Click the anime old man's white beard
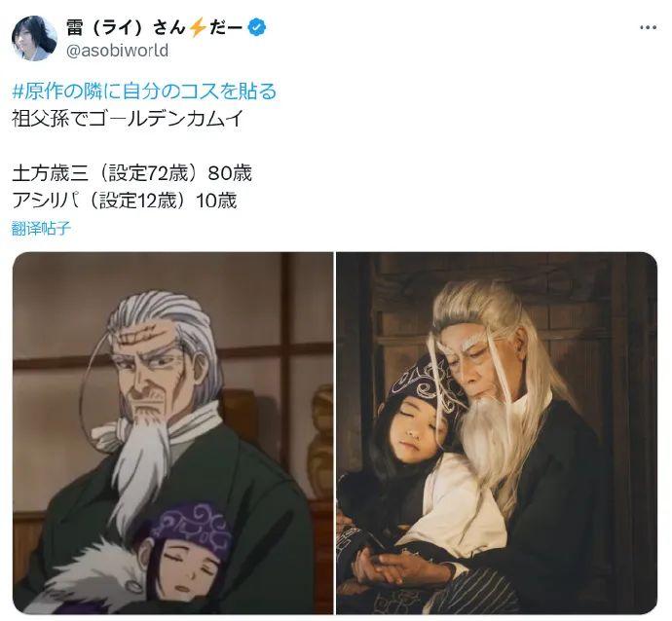The width and height of the screenshot is (672, 621). click(143, 458)
